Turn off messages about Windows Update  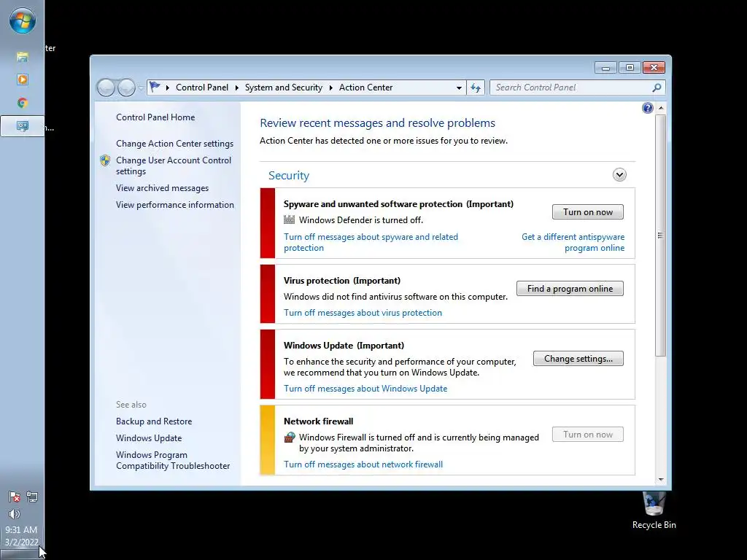click(365, 389)
